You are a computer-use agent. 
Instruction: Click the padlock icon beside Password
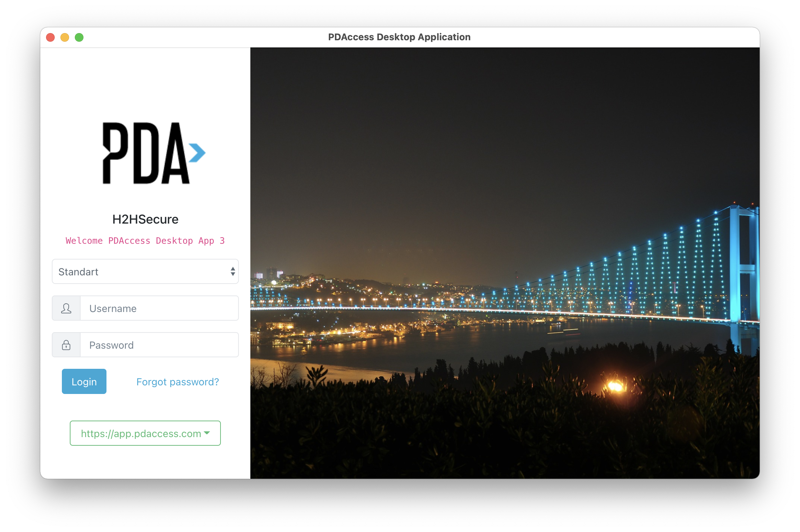66,345
